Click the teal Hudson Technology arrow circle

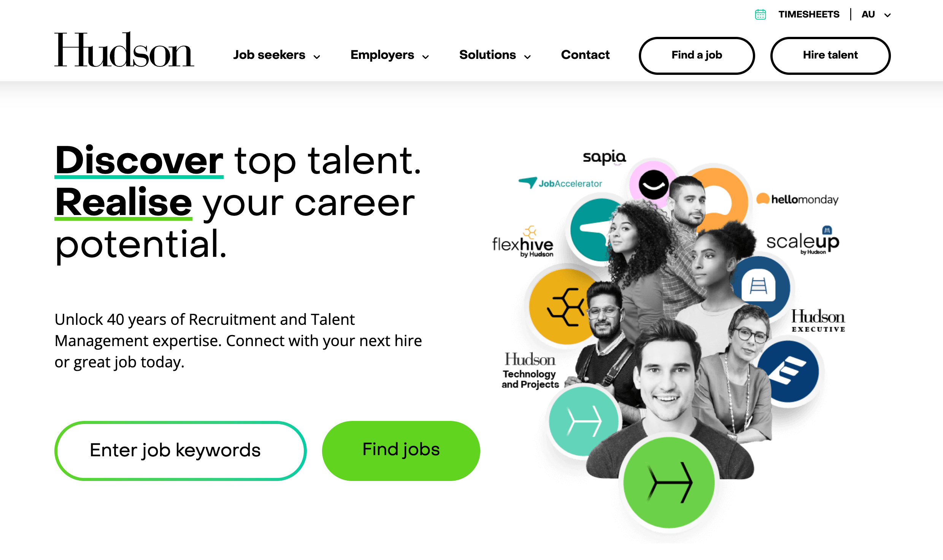[x=581, y=421]
